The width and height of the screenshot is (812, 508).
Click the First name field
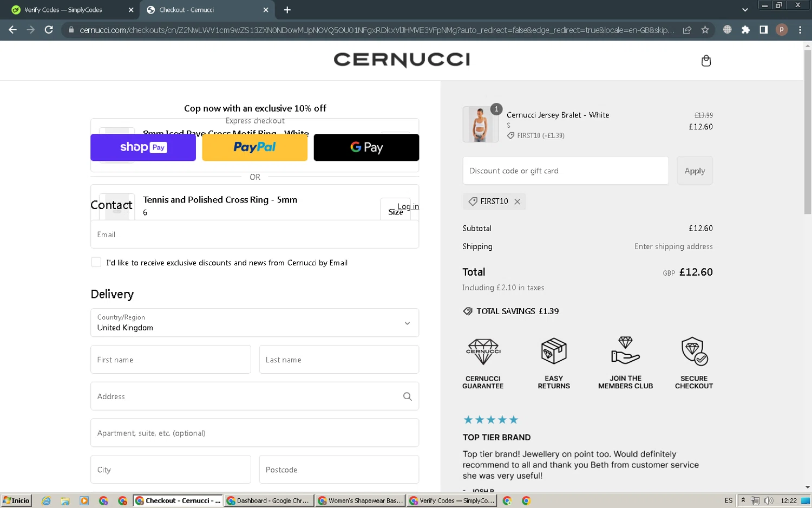coord(171,360)
